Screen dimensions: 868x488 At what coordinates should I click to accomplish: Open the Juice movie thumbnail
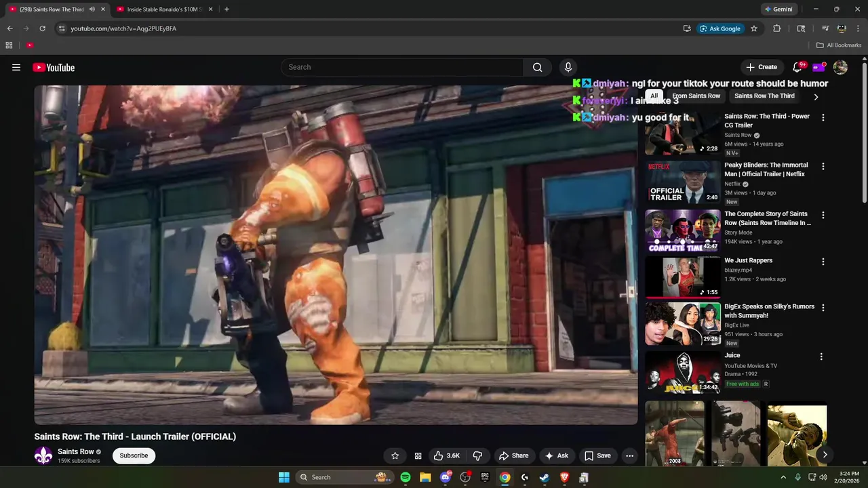click(x=683, y=373)
